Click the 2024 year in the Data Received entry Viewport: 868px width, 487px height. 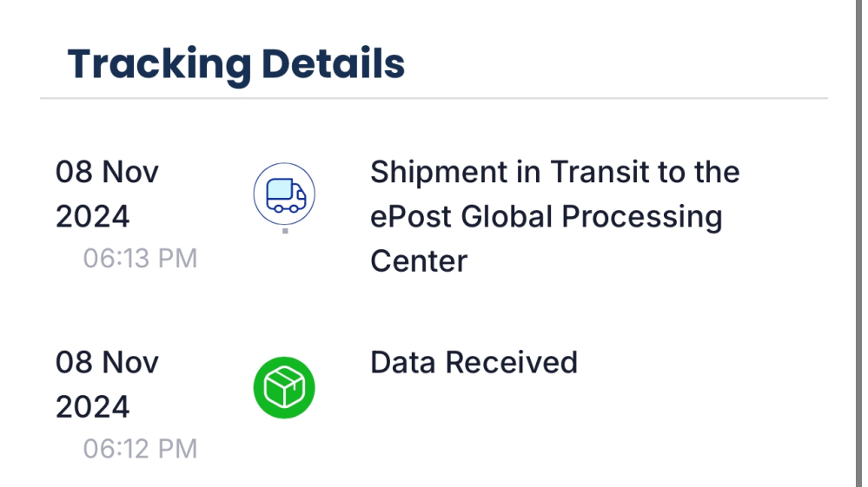point(92,407)
